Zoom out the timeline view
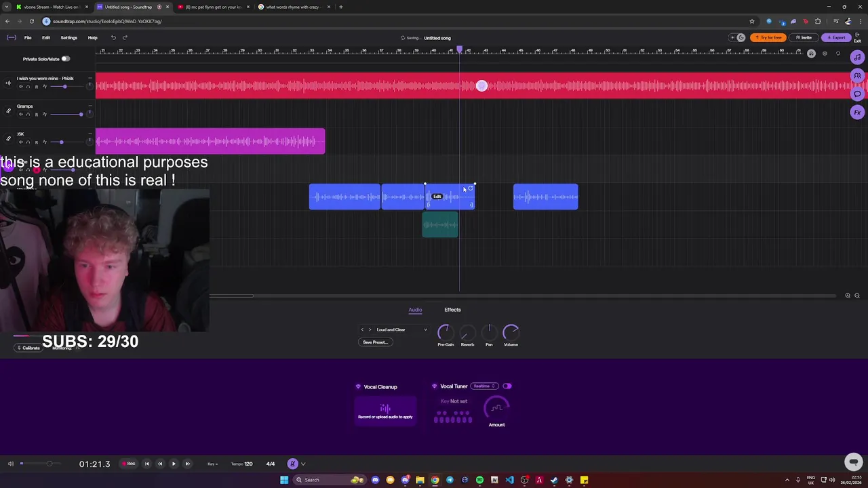Screen dimensions: 868x488 857,296
